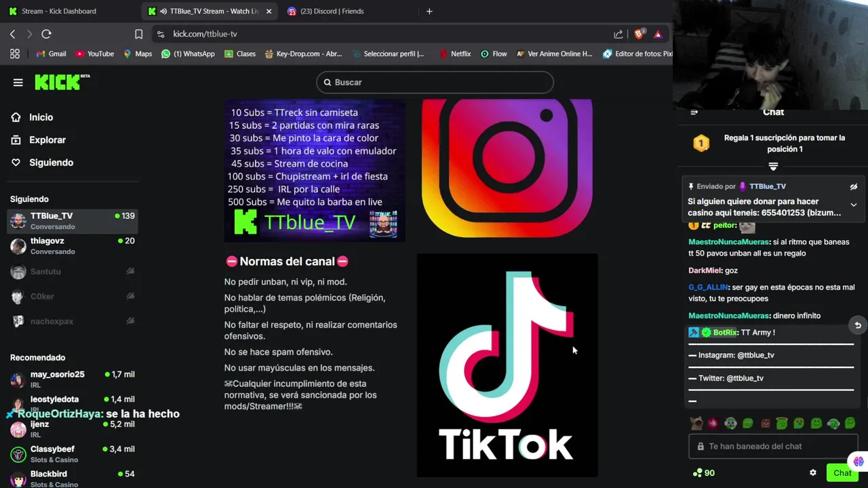Image resolution: width=868 pixels, height=488 pixels.
Task: Go to Inicio in sidebar
Action: (41, 117)
